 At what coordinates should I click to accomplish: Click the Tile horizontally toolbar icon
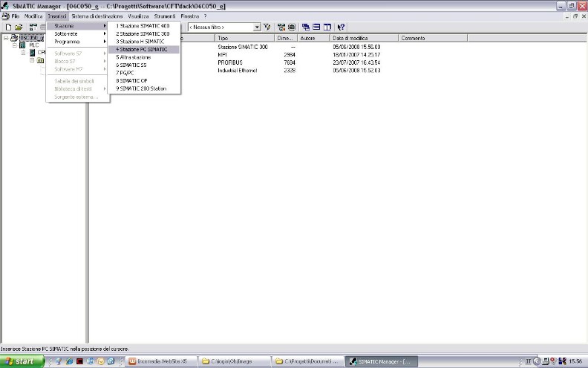316,27
